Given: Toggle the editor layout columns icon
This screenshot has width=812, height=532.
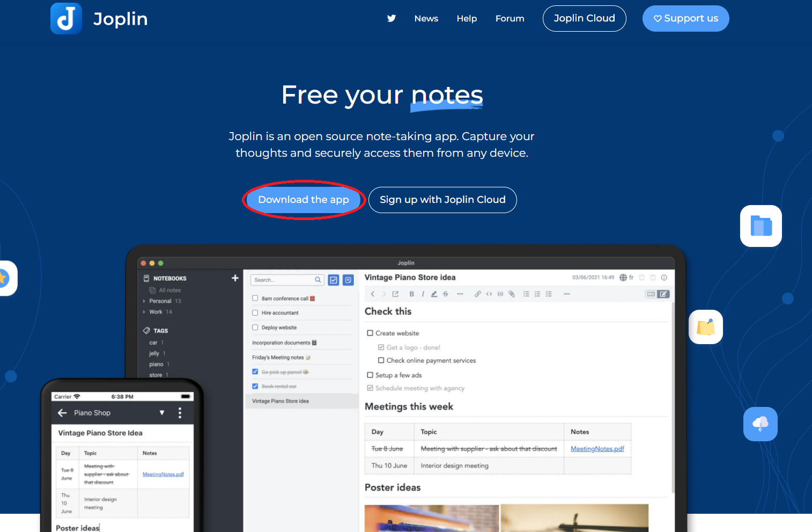Looking at the screenshot, I should coord(653,278).
